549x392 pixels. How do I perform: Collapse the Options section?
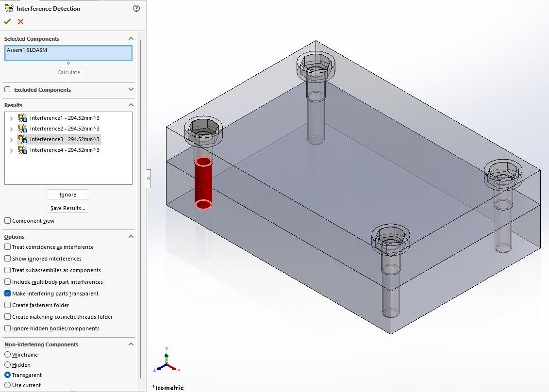(131, 237)
